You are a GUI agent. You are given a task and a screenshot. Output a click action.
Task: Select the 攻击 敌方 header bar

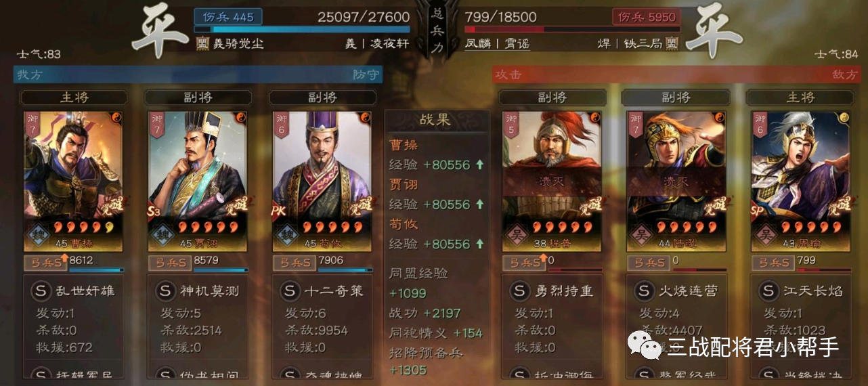click(676, 74)
